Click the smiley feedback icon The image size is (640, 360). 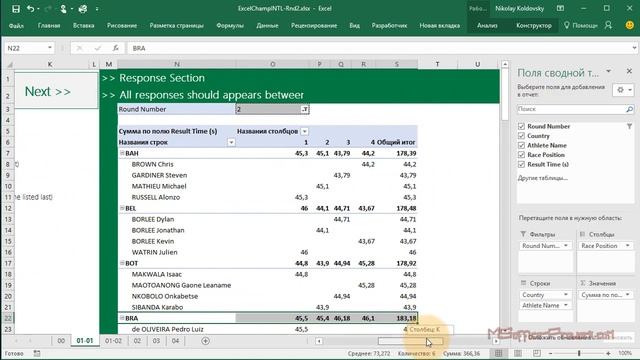coord(630,25)
